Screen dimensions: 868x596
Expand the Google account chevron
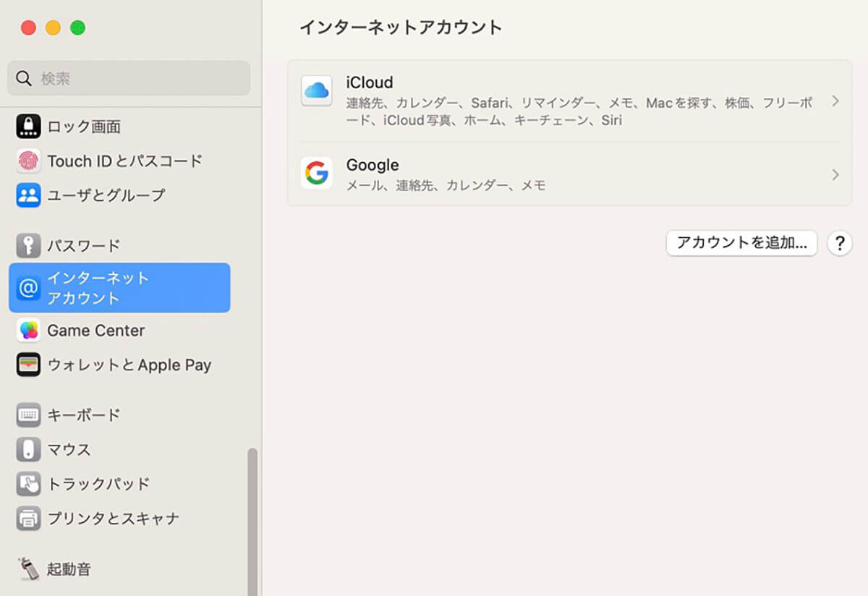pos(835,174)
